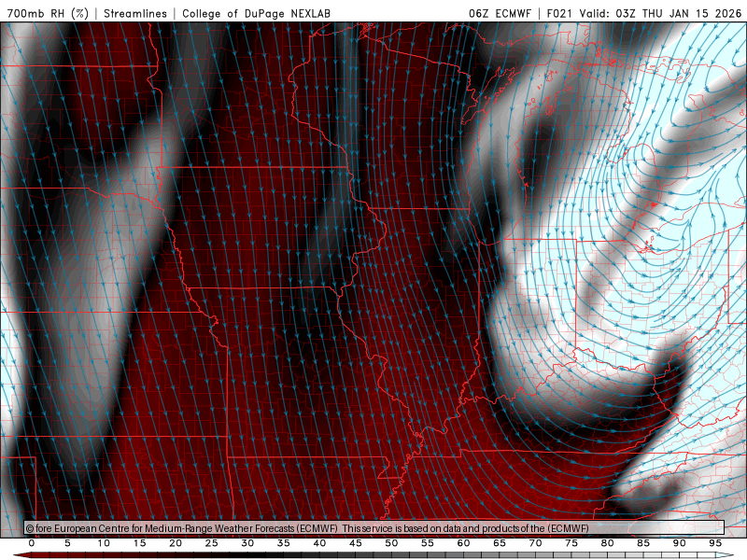Select the "75" scale label
747x560 pixels.
pyautogui.click(x=571, y=543)
